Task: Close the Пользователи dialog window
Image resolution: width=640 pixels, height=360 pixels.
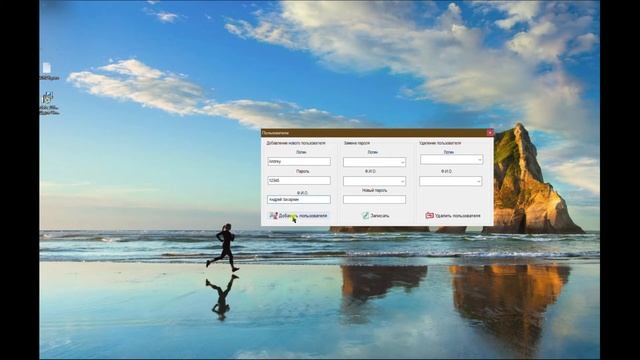Action: click(490, 133)
